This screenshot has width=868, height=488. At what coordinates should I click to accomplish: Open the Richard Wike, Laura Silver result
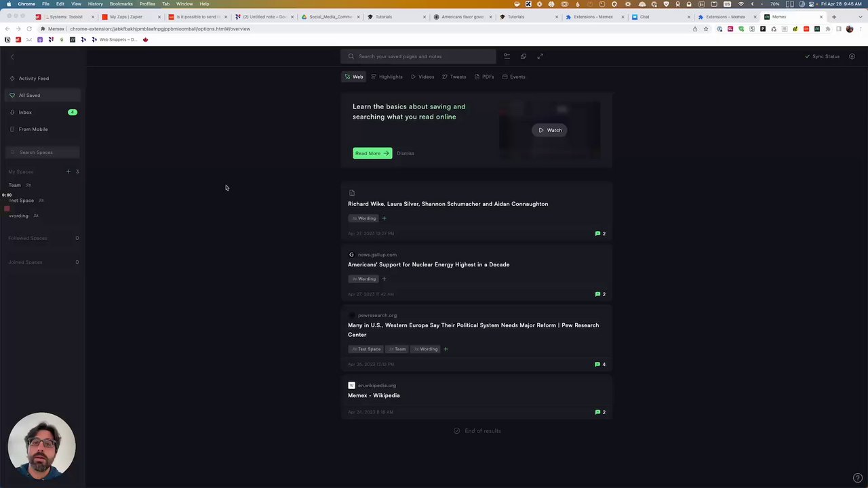(x=448, y=204)
